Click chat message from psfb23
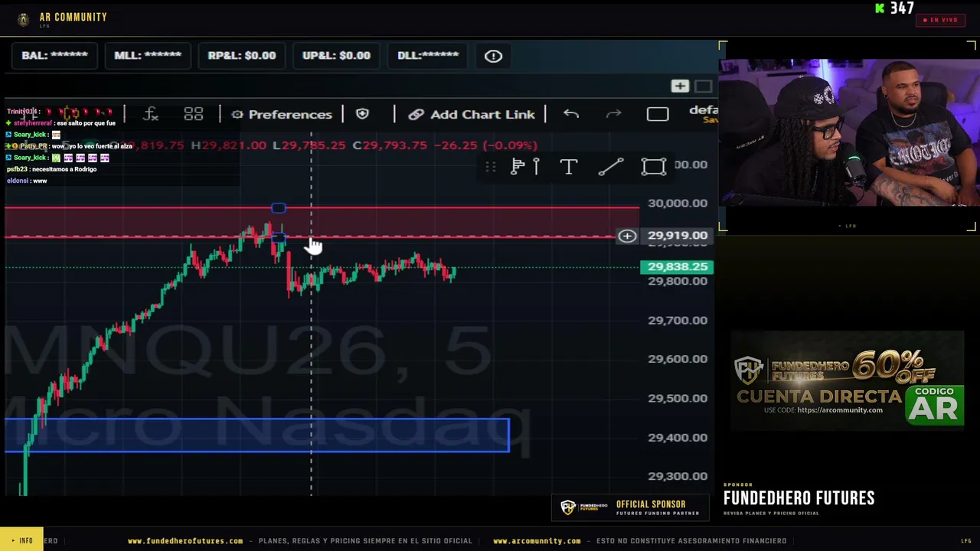Viewport: 980px width, 551px height. (52, 169)
